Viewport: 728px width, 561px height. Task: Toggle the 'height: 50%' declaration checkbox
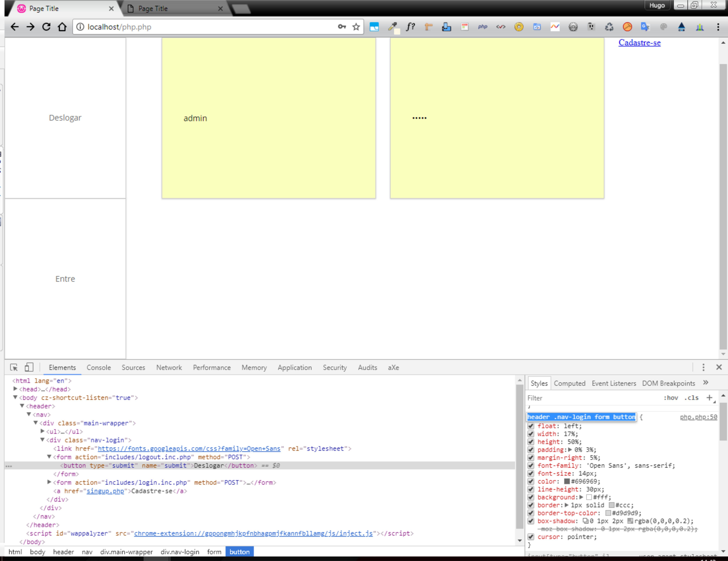531,442
